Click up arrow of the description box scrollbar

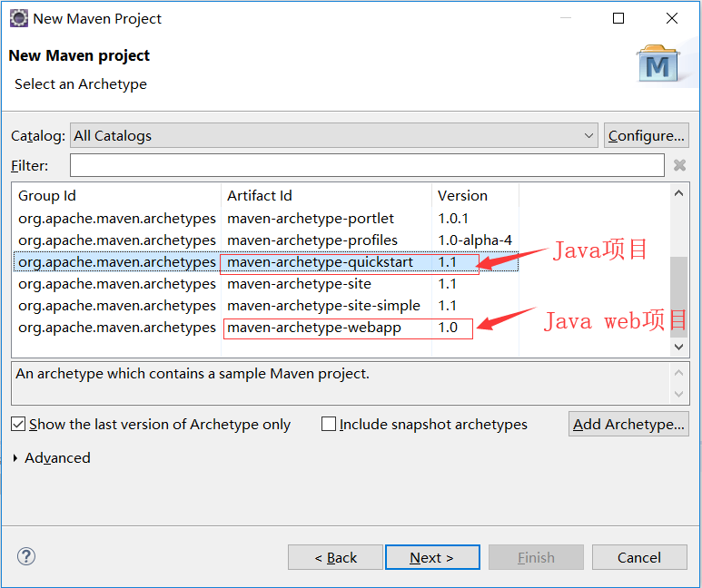point(678,373)
